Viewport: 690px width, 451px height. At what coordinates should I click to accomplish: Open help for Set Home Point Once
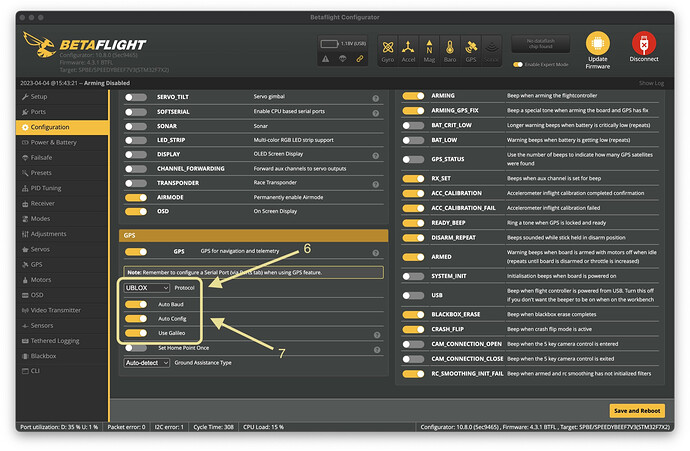point(377,350)
